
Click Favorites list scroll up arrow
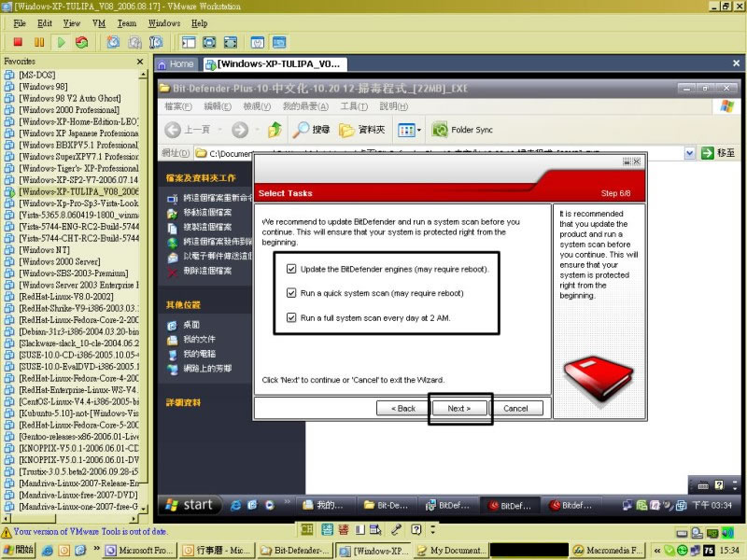[143, 75]
